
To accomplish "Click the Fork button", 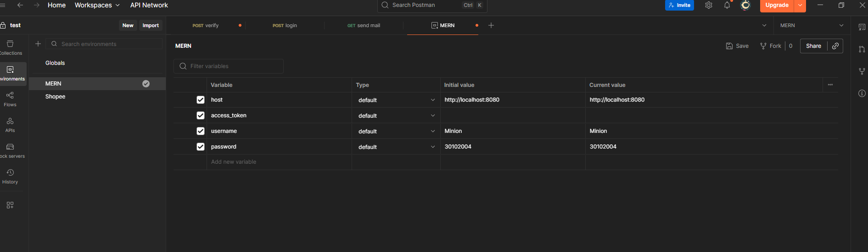I will [771, 46].
